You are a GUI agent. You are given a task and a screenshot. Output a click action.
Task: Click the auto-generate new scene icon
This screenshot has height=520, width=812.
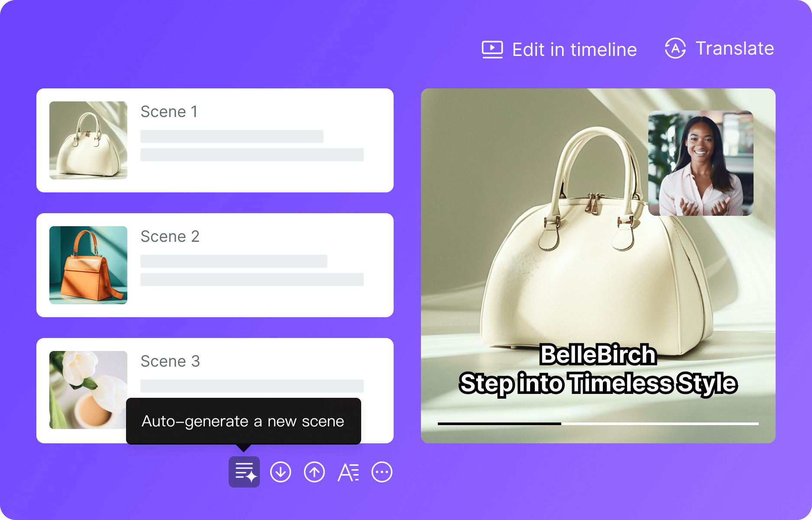pyautogui.click(x=244, y=472)
